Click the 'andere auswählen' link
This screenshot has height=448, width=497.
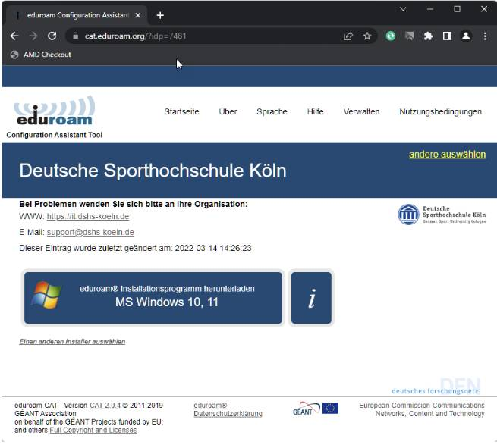tap(447, 155)
